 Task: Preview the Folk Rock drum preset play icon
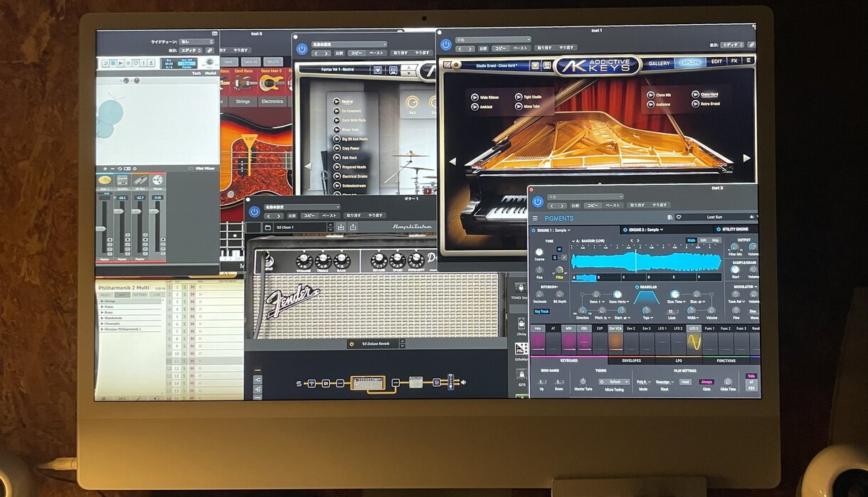(337, 158)
